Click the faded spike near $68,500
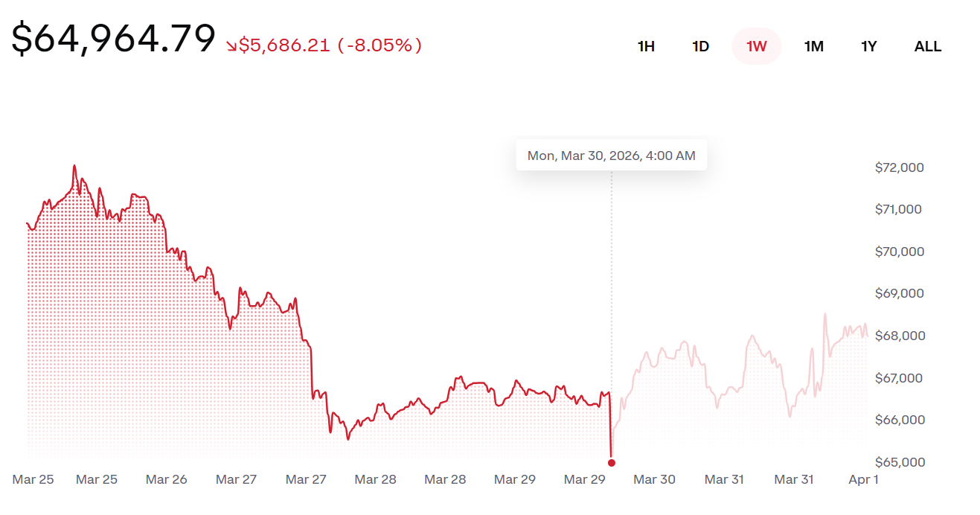This screenshot has height=515, width=980. [x=824, y=315]
